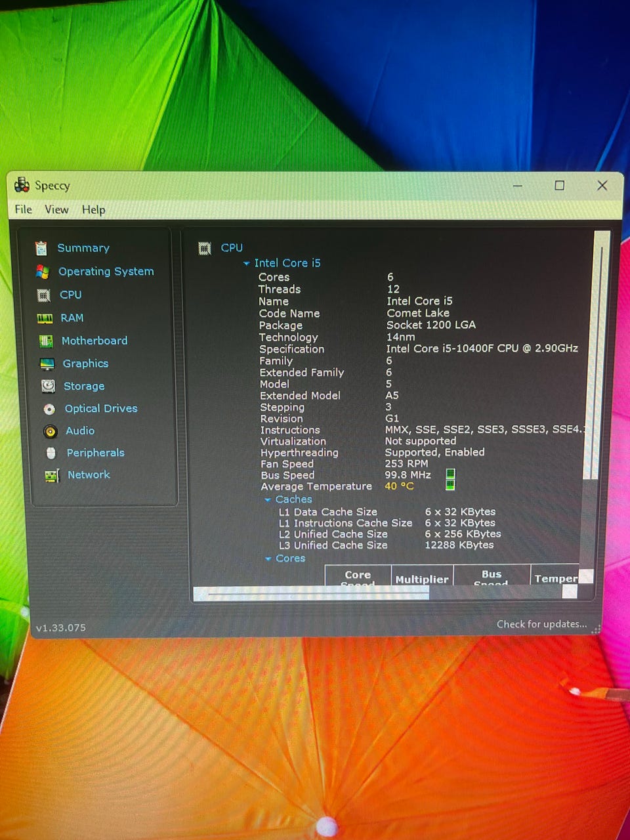Image resolution: width=630 pixels, height=840 pixels.
Task: Collapse the Cores section
Action: [x=268, y=559]
